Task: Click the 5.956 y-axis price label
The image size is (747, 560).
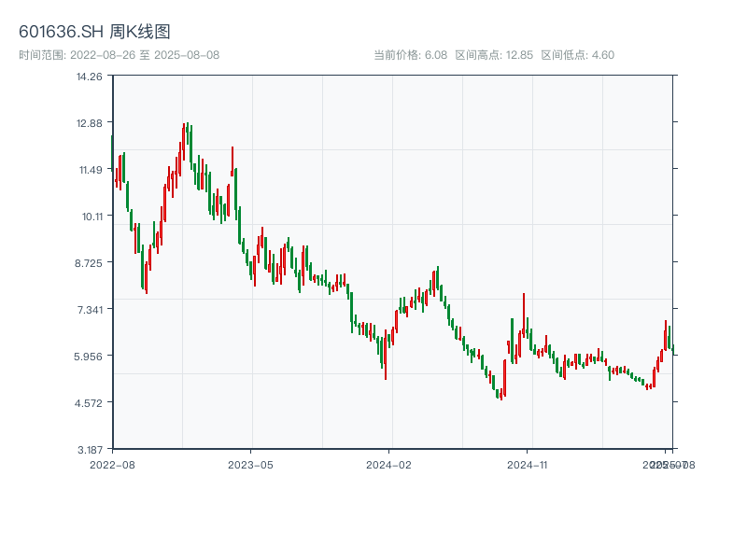Action: point(90,357)
